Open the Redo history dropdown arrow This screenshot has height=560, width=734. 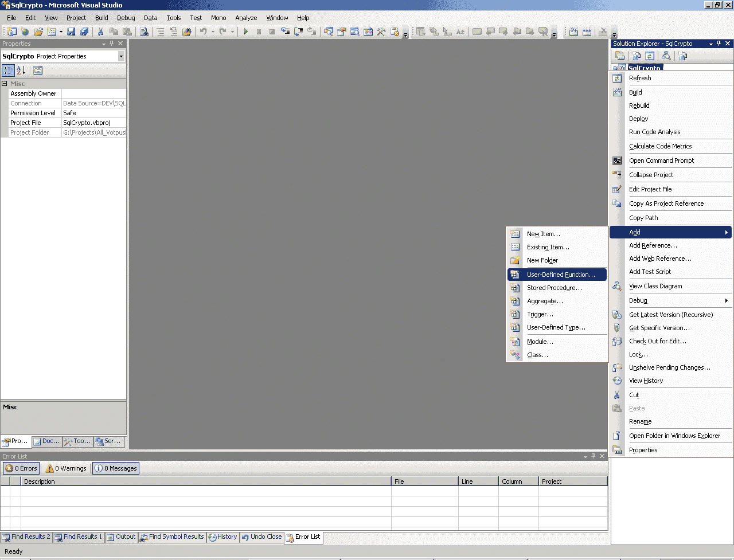[232, 32]
